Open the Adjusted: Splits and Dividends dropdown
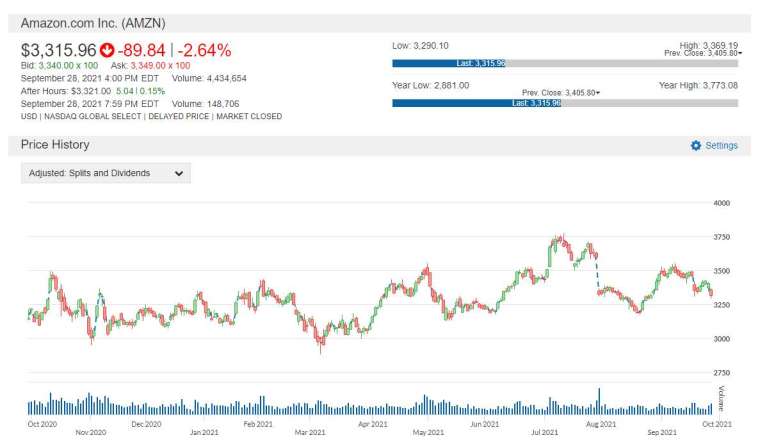 coord(106,173)
